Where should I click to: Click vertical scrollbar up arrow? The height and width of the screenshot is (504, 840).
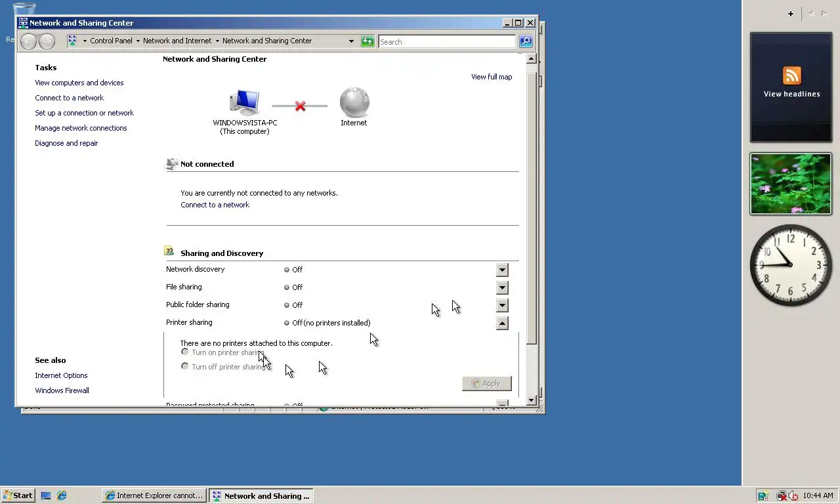[532, 59]
